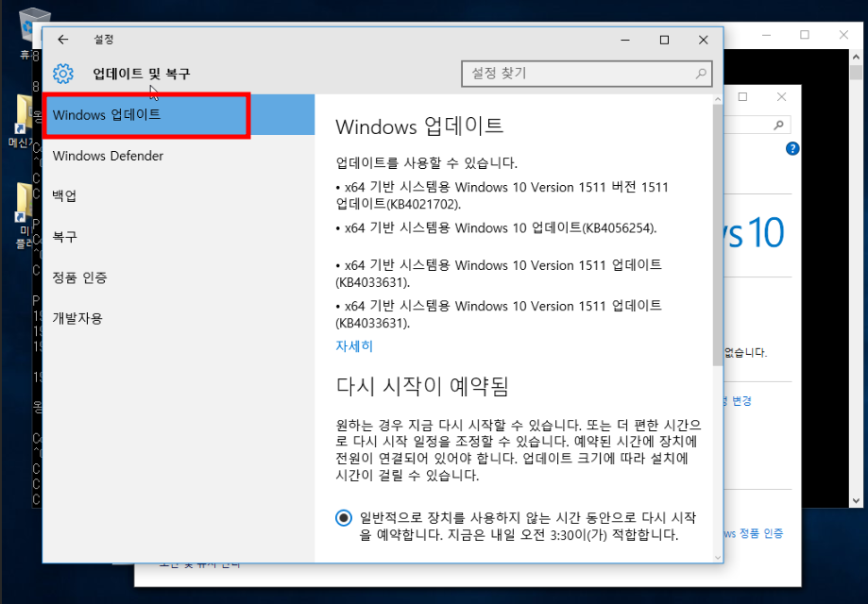The height and width of the screenshot is (604, 868).
Task: Click the 업데이트를 사용할 수 있습니다 status text
Action: coord(426,162)
